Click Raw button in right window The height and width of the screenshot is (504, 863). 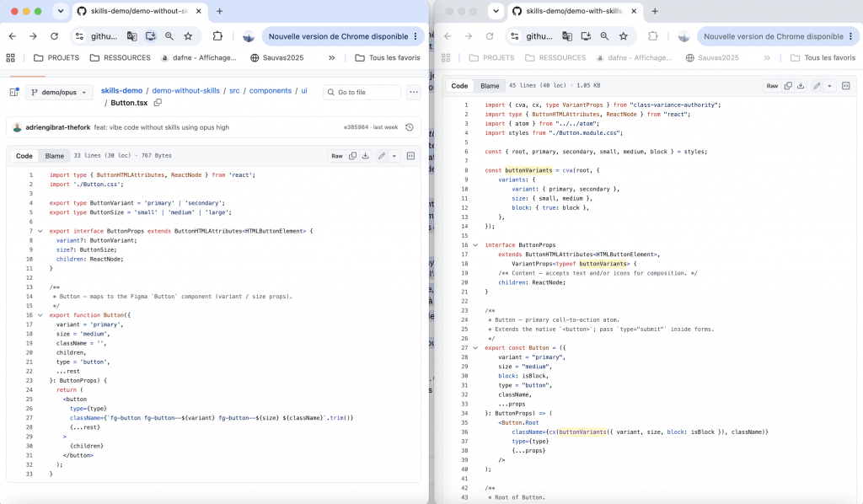click(x=772, y=86)
